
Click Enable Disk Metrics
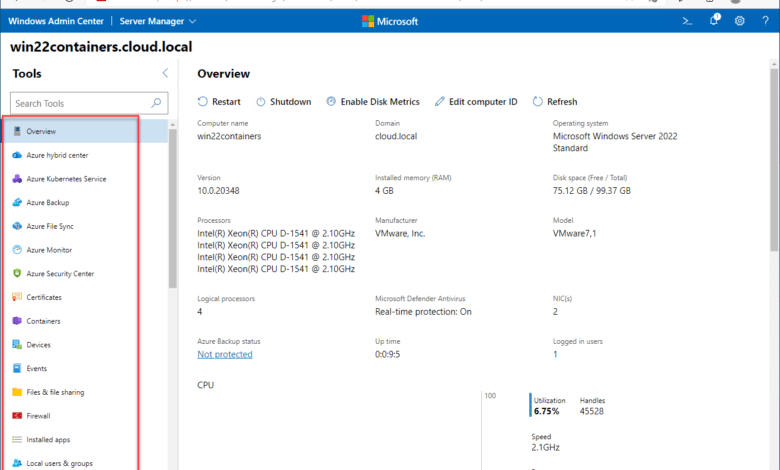[x=373, y=101]
